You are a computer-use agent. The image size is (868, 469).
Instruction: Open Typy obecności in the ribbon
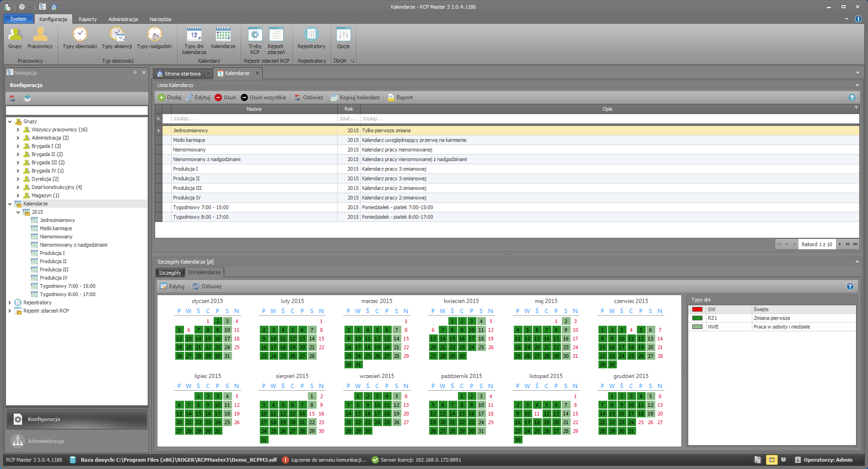(80, 38)
